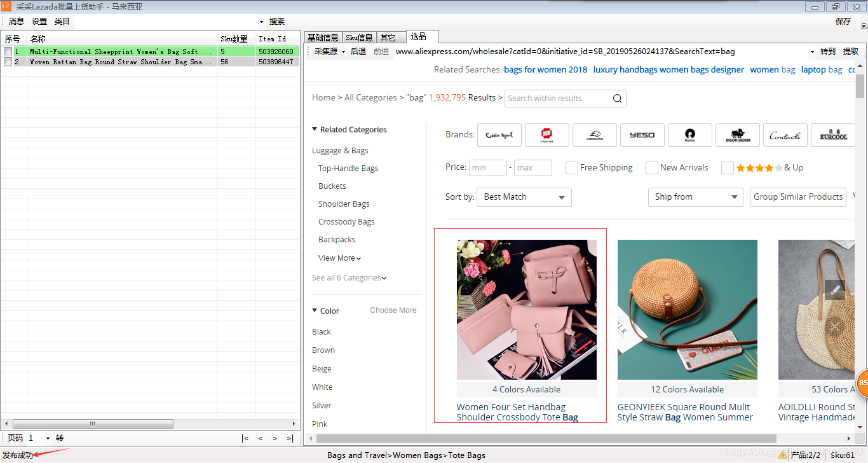Switch to the 基础信息 tab
This screenshot has height=463, width=868.
(x=323, y=38)
